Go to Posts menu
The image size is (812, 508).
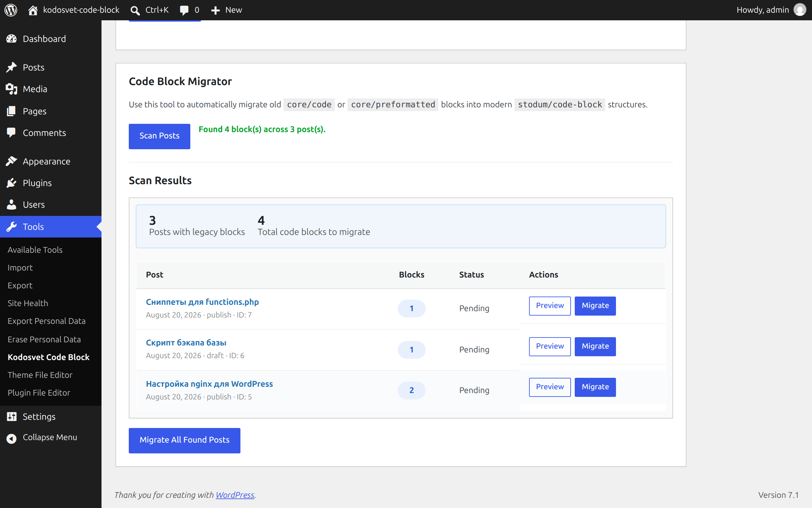pos(51,67)
